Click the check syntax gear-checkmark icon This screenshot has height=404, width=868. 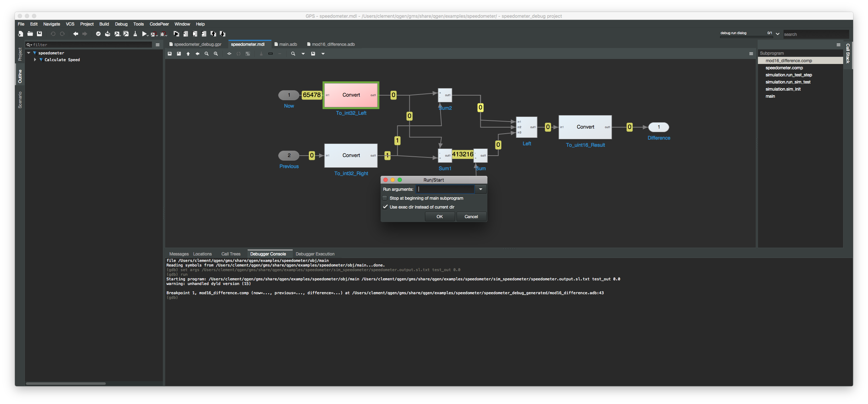tap(98, 34)
